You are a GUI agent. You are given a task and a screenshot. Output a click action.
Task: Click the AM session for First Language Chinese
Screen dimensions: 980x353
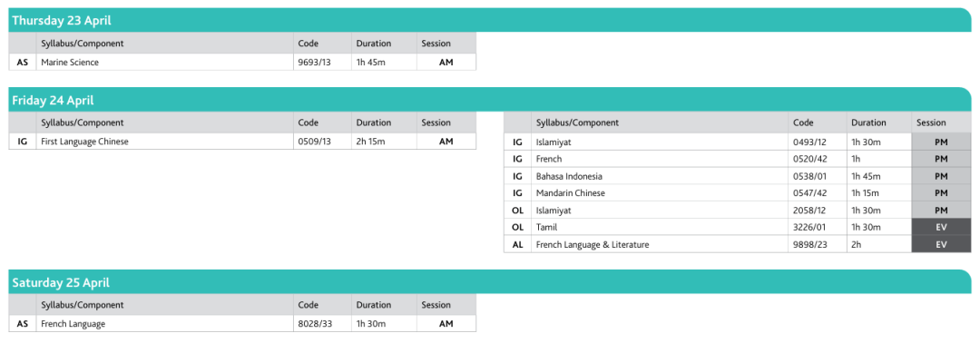tap(446, 142)
